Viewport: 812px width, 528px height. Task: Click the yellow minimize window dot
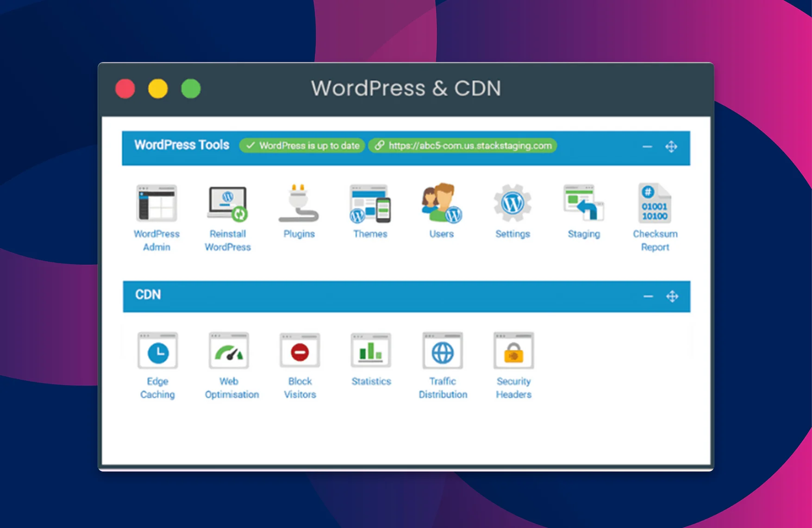point(158,88)
